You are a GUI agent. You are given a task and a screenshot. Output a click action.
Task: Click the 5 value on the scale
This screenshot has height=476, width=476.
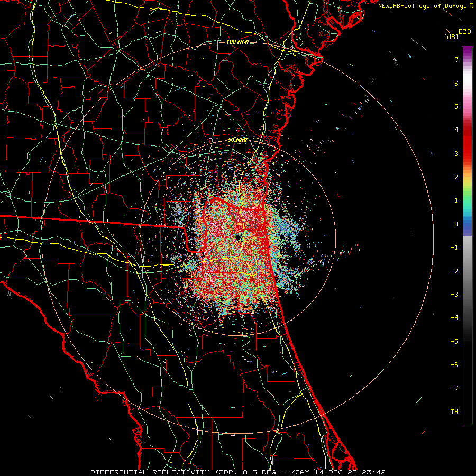[456, 106]
